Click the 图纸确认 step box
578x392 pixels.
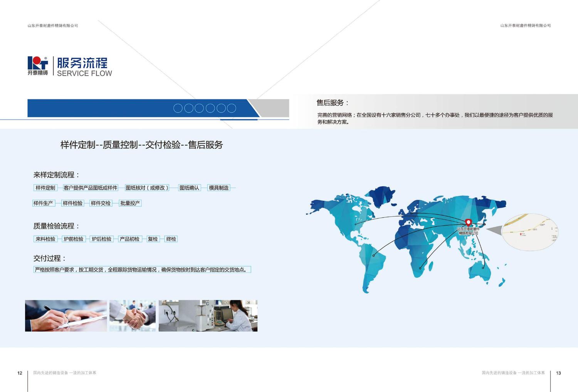[x=190, y=188]
